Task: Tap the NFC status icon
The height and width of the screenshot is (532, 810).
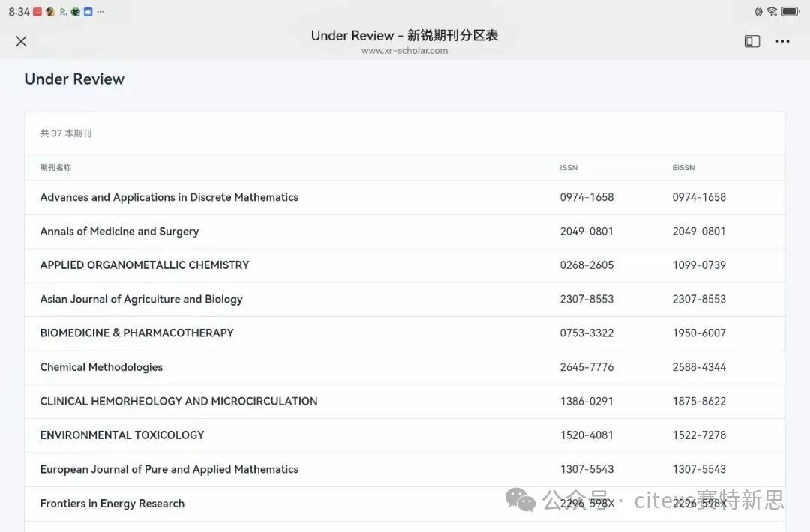Action: pyautogui.click(x=758, y=12)
